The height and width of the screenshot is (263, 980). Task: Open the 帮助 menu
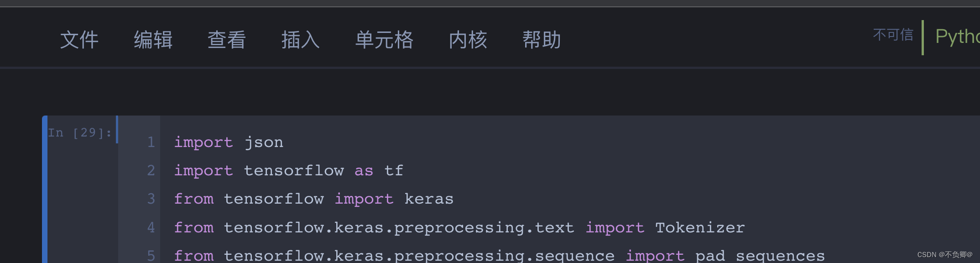543,40
